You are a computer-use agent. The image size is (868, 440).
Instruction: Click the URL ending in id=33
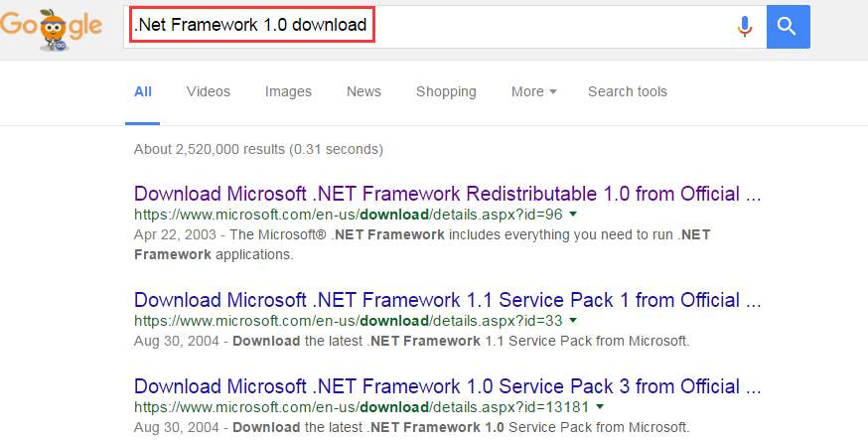[349, 321]
